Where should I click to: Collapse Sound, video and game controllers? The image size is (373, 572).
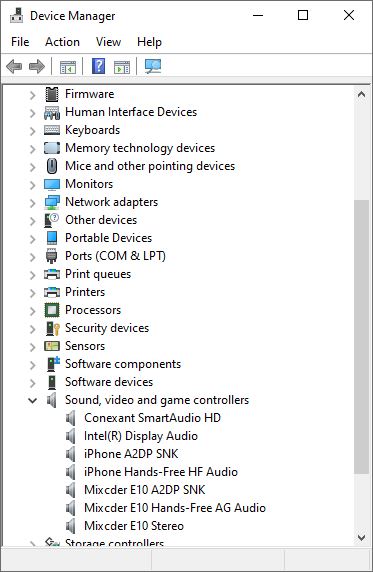[32, 401]
